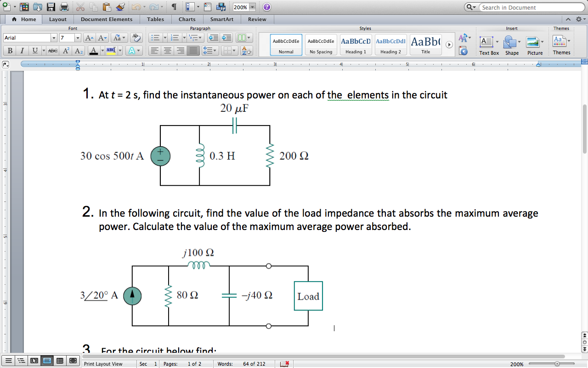Toggle show paragraph marks
The width and height of the screenshot is (588, 368).
[174, 7]
